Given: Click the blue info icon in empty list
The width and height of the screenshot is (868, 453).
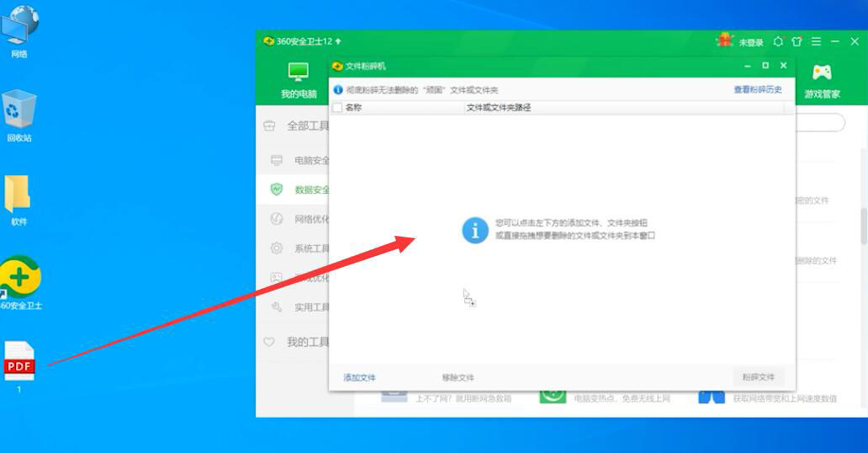Looking at the screenshot, I should 475,230.
